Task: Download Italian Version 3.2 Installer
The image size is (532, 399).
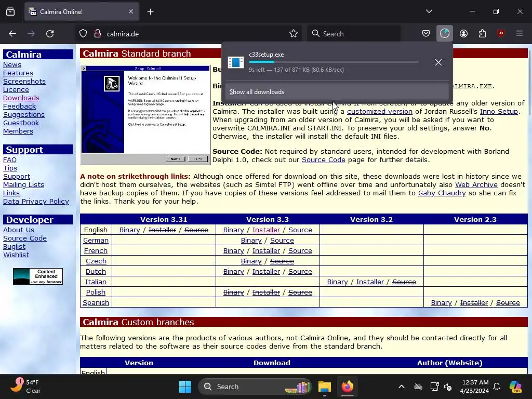Action: (370, 282)
